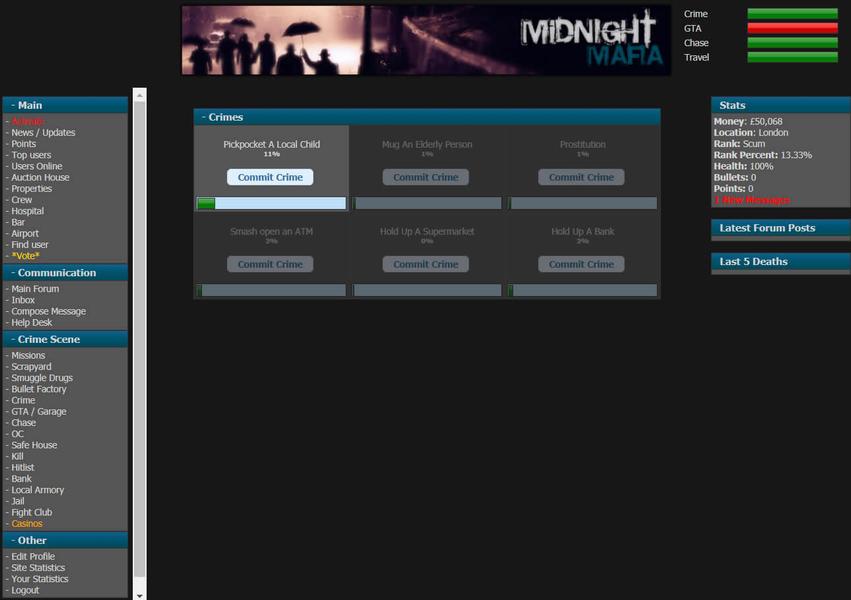851x600 pixels.
Task: Open the Casinos link
Action: [27, 523]
